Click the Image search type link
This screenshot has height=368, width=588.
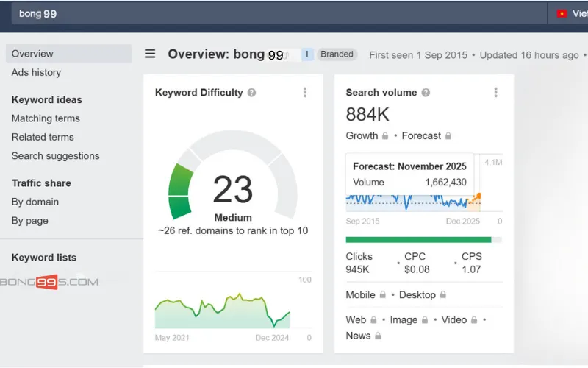[404, 320]
